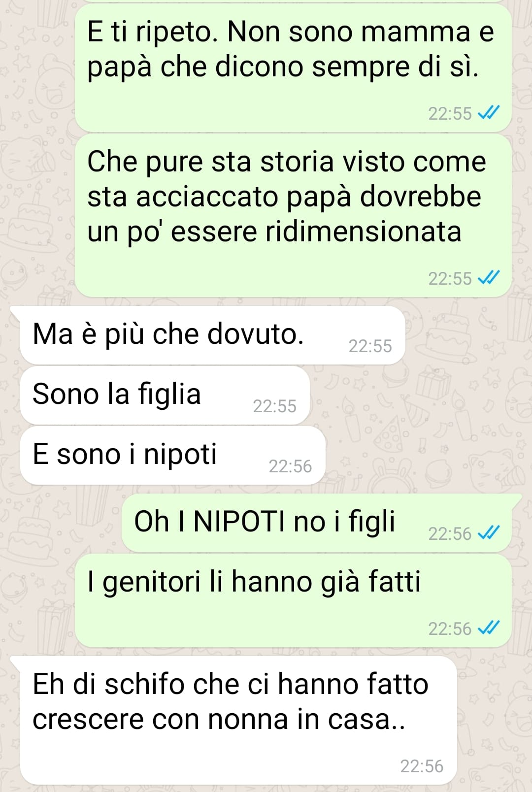The height and width of the screenshot is (792, 532).
Task: Click the double-check icon on 'I genitori li hanno già fatti'
Action: [489, 628]
